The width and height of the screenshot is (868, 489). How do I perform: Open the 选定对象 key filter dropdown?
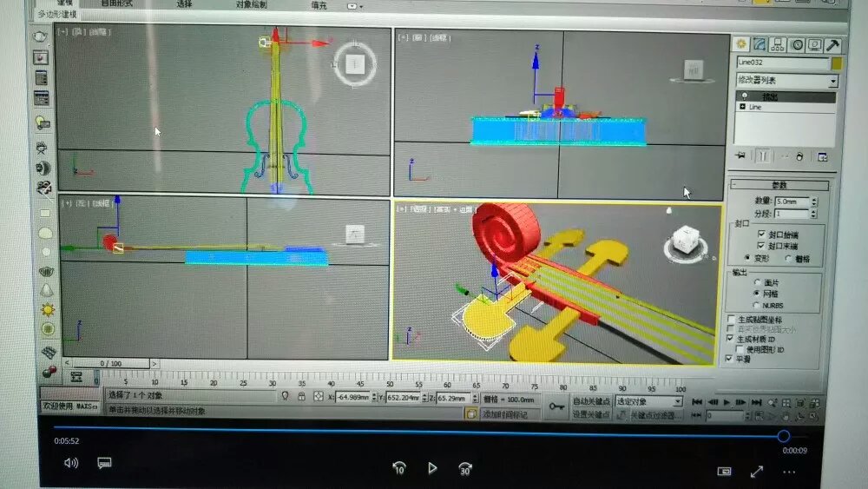coord(648,401)
